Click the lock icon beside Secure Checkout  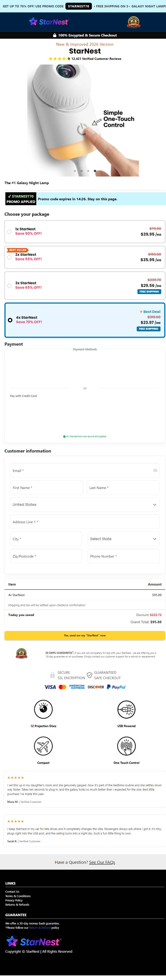pyautogui.click(x=54, y=35)
